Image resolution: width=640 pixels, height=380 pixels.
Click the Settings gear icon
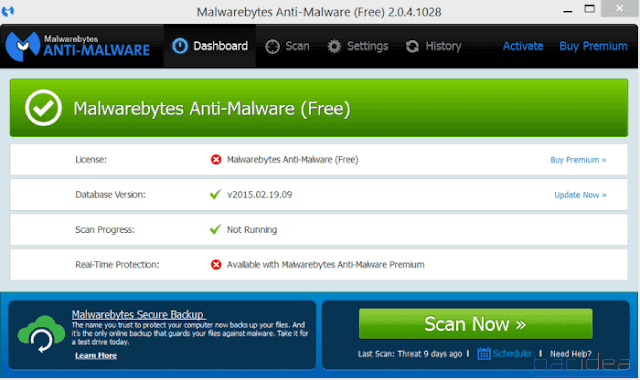pos(334,47)
